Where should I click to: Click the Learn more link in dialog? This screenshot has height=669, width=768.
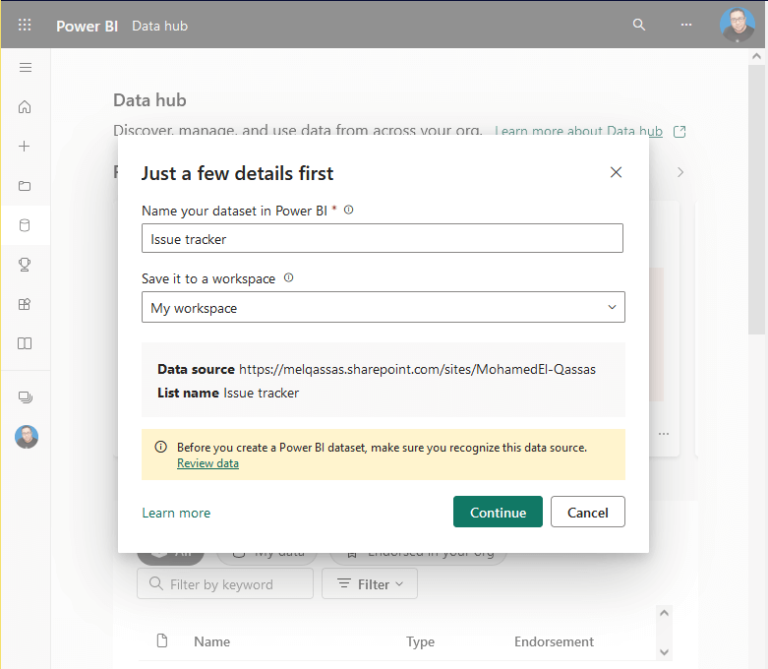click(x=176, y=513)
